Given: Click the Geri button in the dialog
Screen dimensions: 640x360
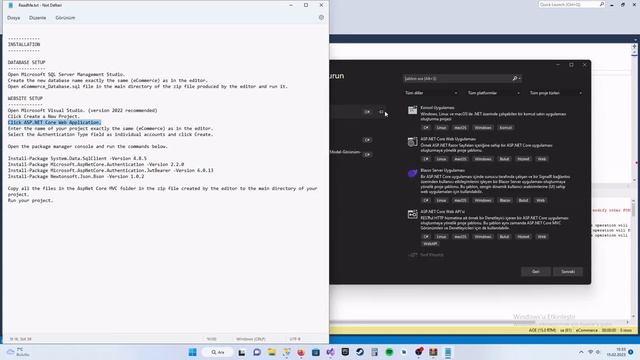Looking at the screenshot, I should click(536, 271).
